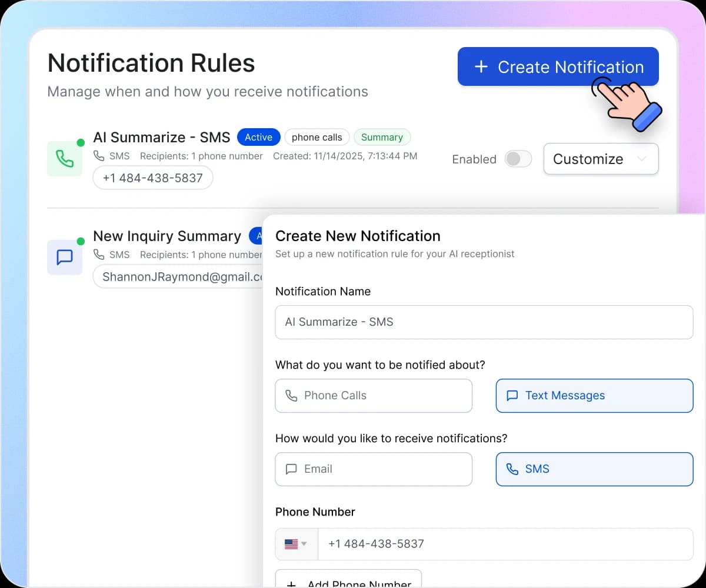The image size is (706, 588).
Task: Click the Notification Name input field
Action: (x=484, y=322)
